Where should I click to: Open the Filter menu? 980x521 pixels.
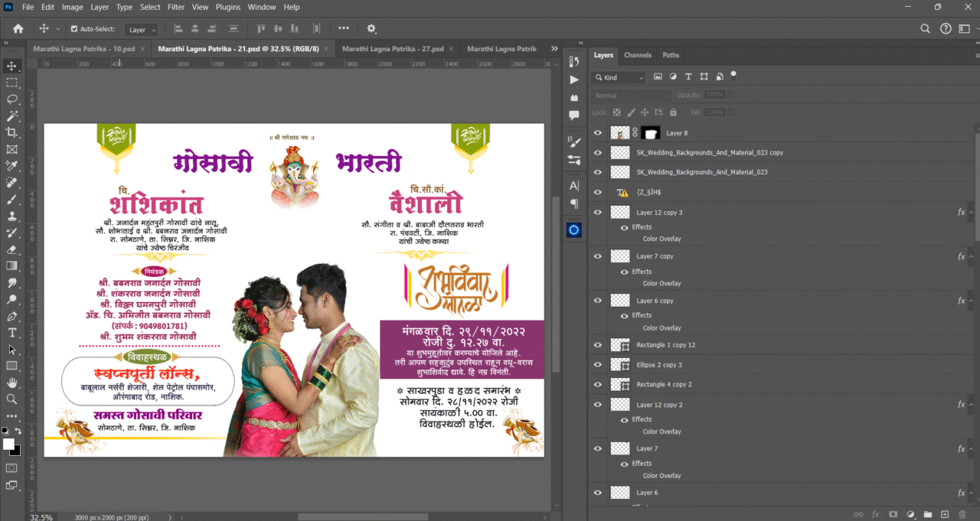[175, 7]
